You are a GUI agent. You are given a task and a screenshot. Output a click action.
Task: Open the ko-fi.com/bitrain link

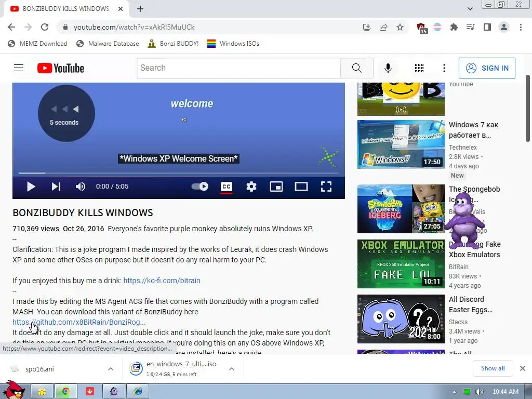click(162, 281)
